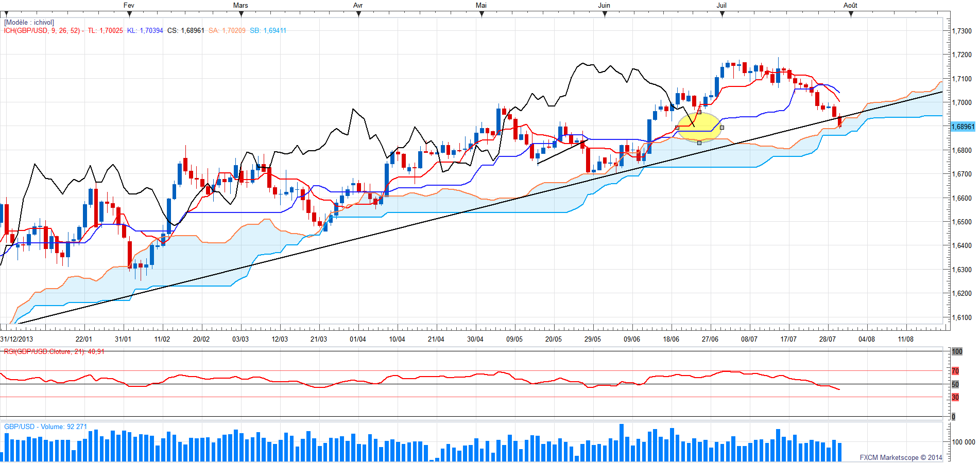Click the Mai month marker triangle
This screenshot has width=980, height=463.
click(x=482, y=14)
